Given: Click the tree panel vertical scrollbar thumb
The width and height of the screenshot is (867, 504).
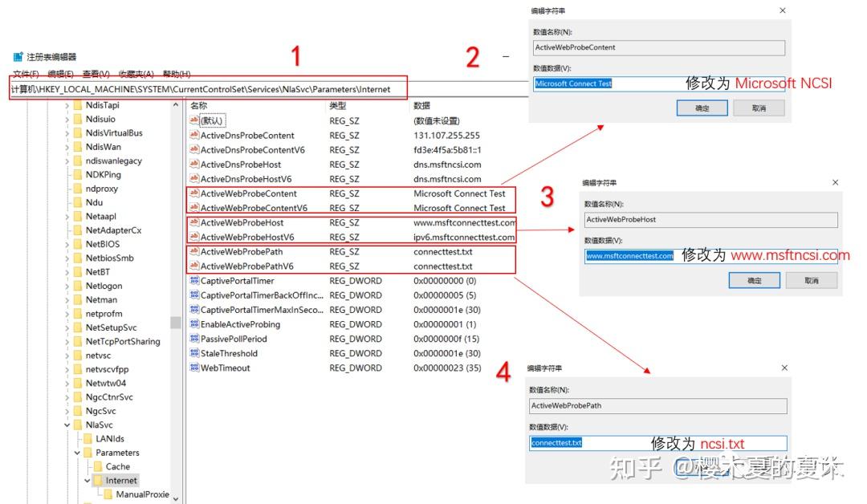Looking at the screenshot, I should coord(175,322).
